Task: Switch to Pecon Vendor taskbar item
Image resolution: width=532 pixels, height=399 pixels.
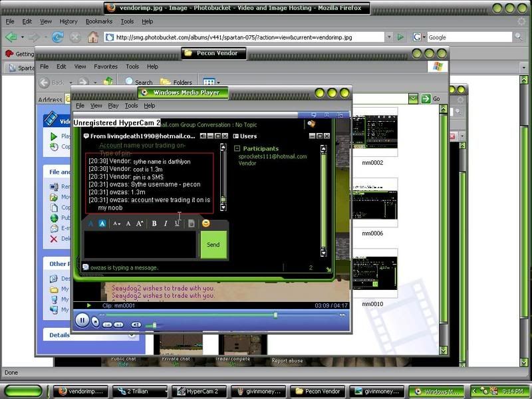Action: [x=318, y=391]
